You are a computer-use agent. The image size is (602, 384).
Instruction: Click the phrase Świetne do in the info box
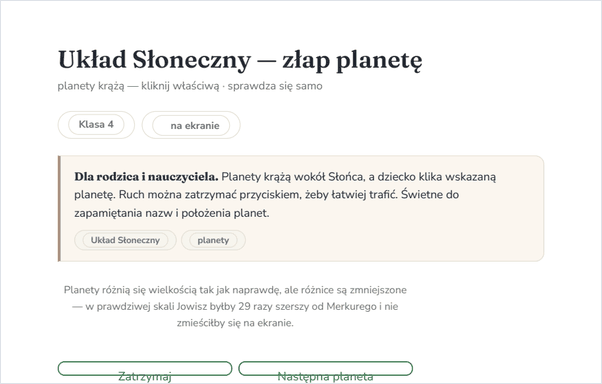(x=430, y=195)
